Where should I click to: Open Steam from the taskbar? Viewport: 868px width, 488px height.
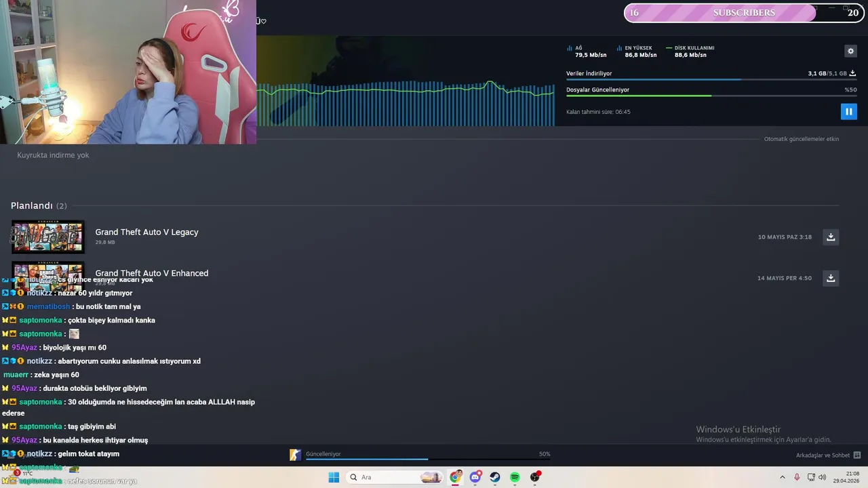click(x=495, y=477)
